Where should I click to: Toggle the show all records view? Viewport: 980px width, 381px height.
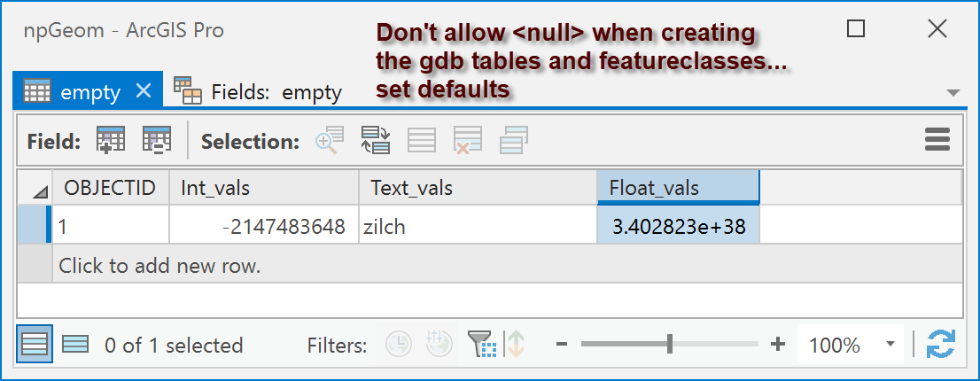click(x=35, y=344)
